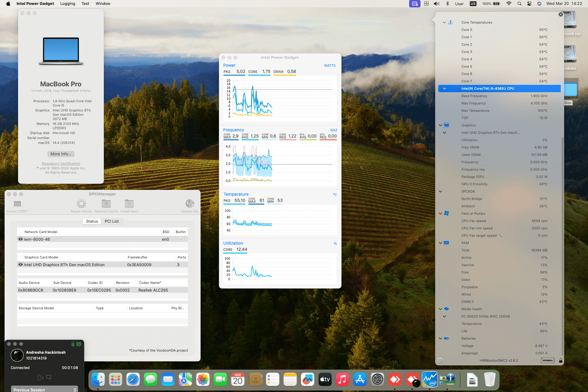
Task: Click the Storage Device Model column header
Action: 56,308
